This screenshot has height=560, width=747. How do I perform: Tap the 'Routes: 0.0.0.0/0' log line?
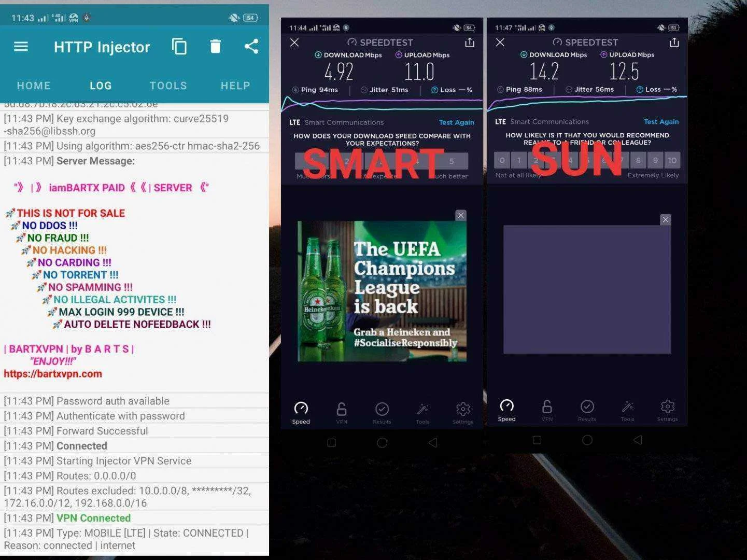point(134,476)
